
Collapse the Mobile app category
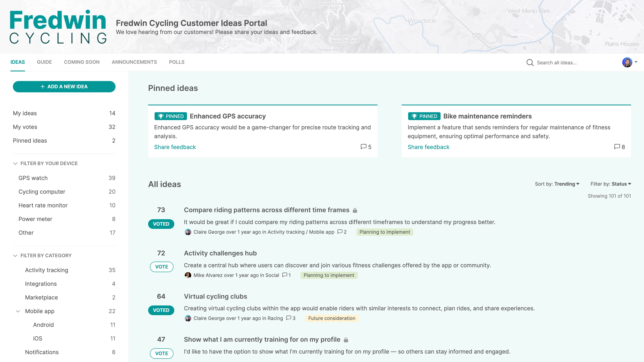pyautogui.click(x=18, y=311)
